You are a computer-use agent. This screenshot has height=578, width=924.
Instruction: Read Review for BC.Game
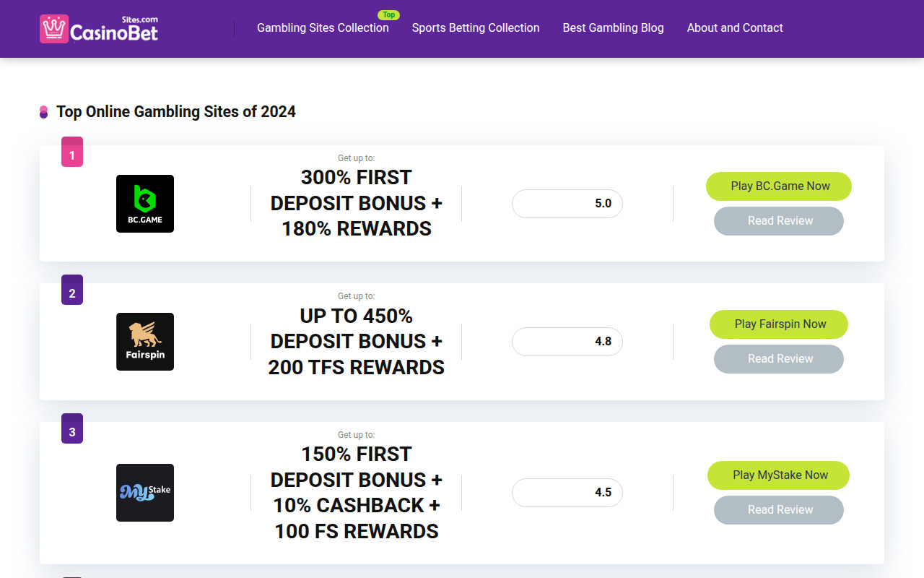pyautogui.click(x=779, y=221)
